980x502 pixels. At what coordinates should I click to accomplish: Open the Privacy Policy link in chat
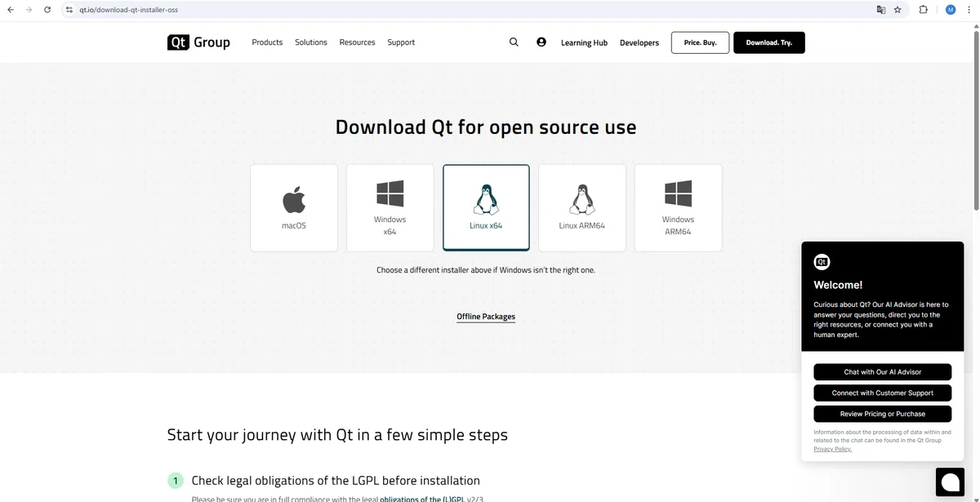pos(832,449)
